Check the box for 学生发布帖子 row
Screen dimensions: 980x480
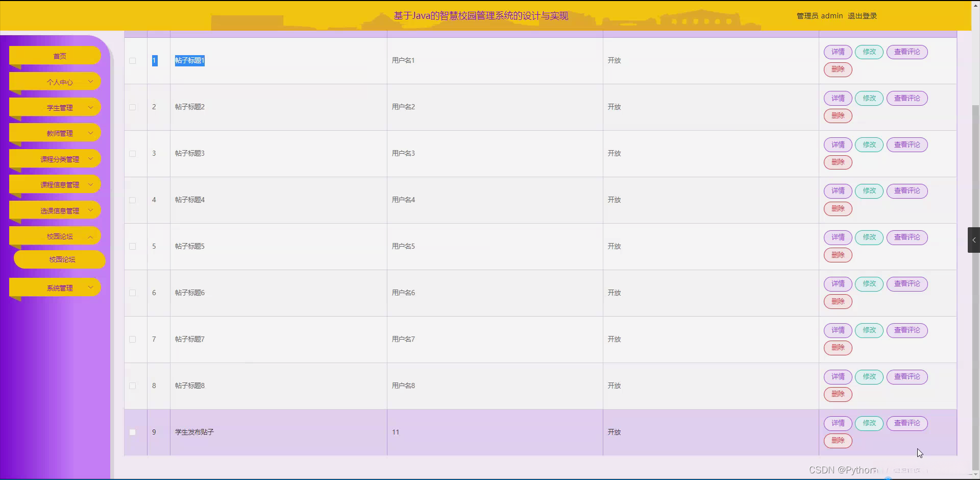point(133,433)
